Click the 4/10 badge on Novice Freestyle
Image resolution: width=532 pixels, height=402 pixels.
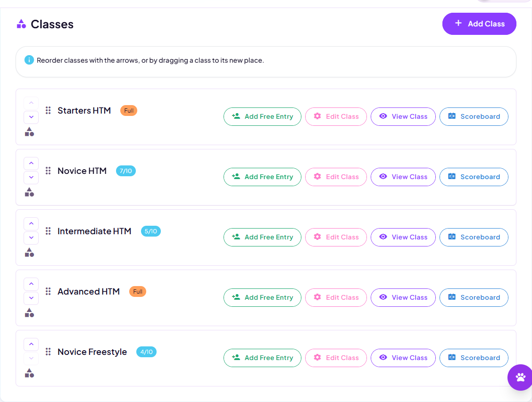pos(146,352)
